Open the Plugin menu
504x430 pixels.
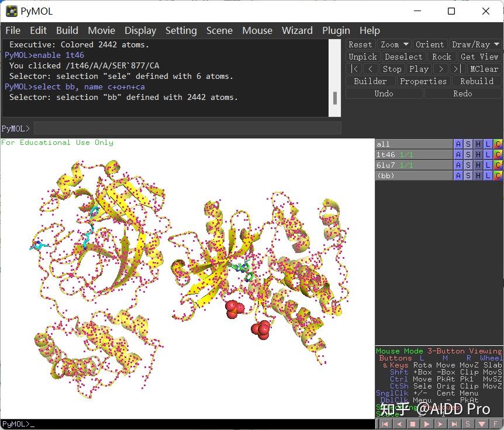pyautogui.click(x=336, y=30)
